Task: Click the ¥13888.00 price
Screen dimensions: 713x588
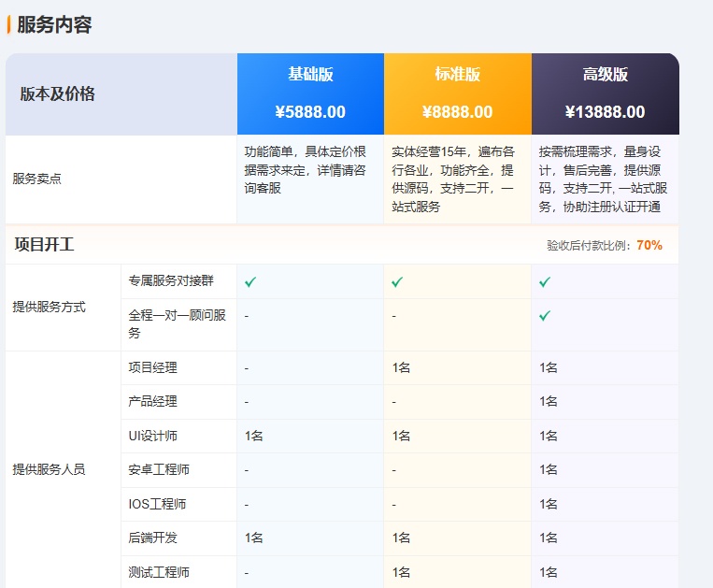Action: click(605, 112)
